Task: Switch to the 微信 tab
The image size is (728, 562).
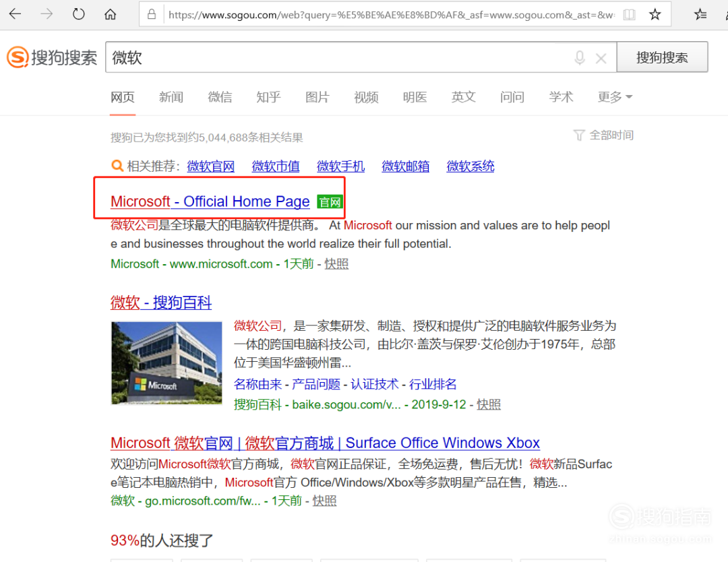Action: pyautogui.click(x=220, y=97)
